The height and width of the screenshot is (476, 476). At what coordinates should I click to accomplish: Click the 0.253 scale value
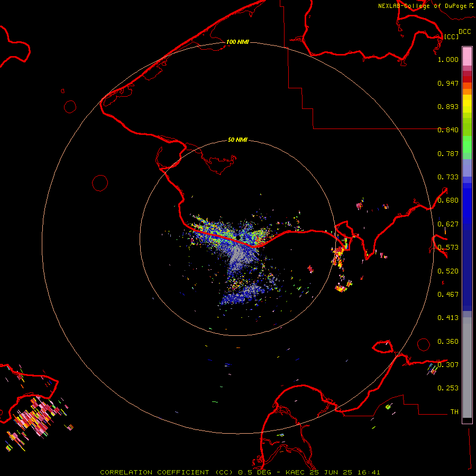pyautogui.click(x=448, y=388)
